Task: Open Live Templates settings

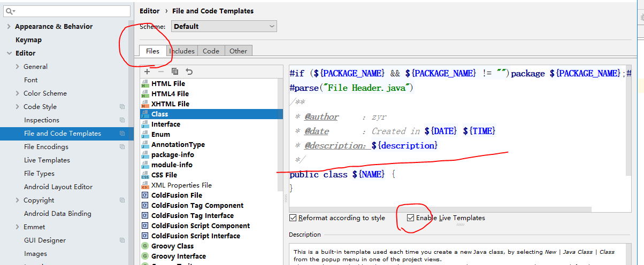Action: click(47, 160)
